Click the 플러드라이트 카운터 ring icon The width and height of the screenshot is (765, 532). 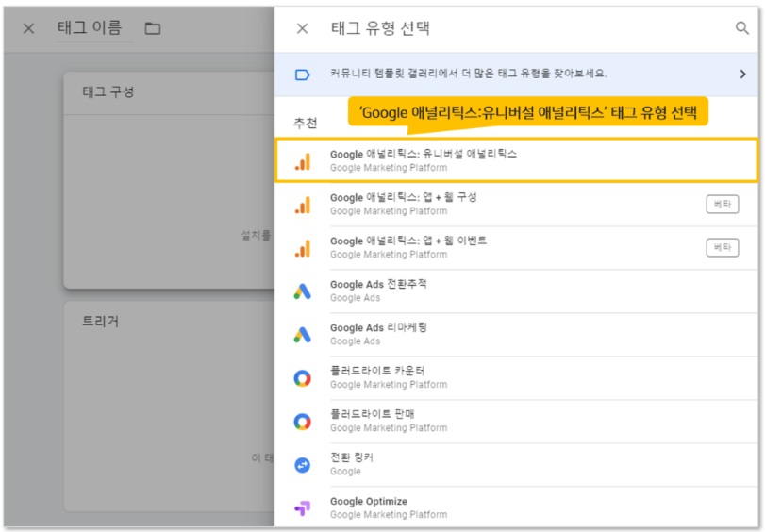[303, 378]
